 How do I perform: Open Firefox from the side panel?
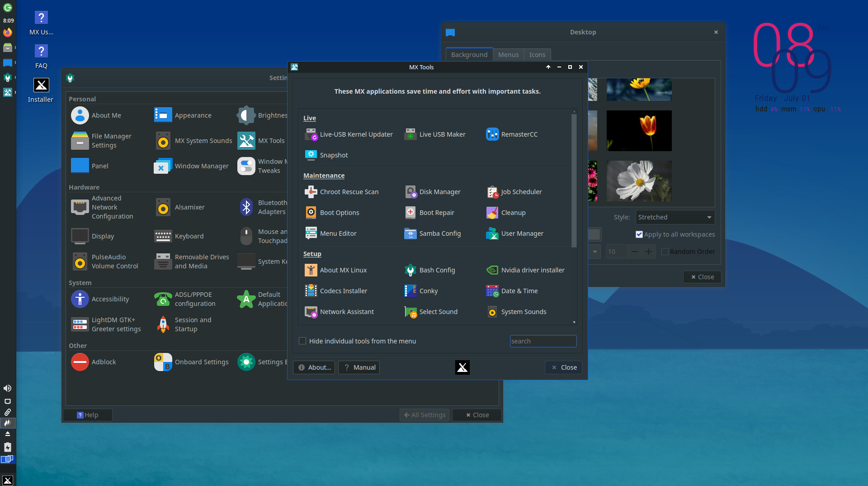click(8, 33)
